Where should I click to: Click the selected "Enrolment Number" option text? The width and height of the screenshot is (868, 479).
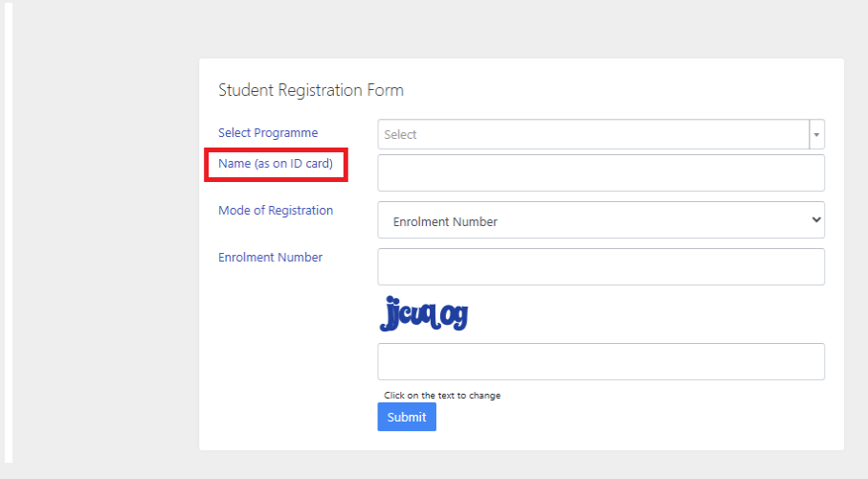click(x=445, y=221)
